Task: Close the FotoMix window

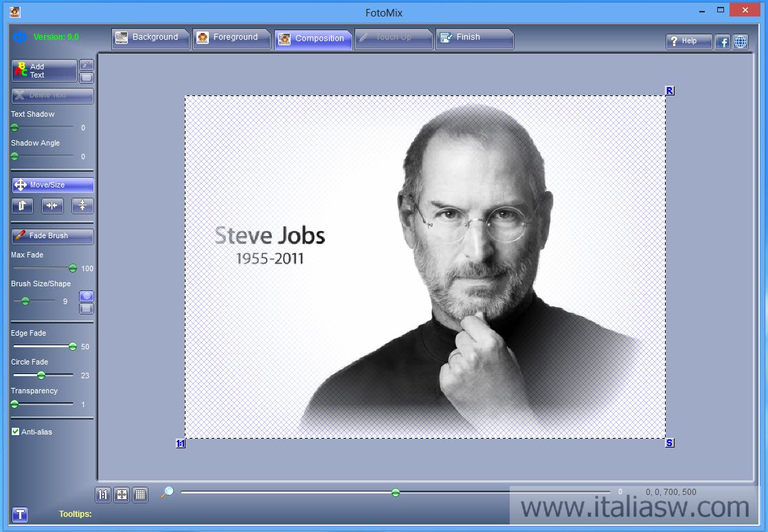Action: point(745,10)
